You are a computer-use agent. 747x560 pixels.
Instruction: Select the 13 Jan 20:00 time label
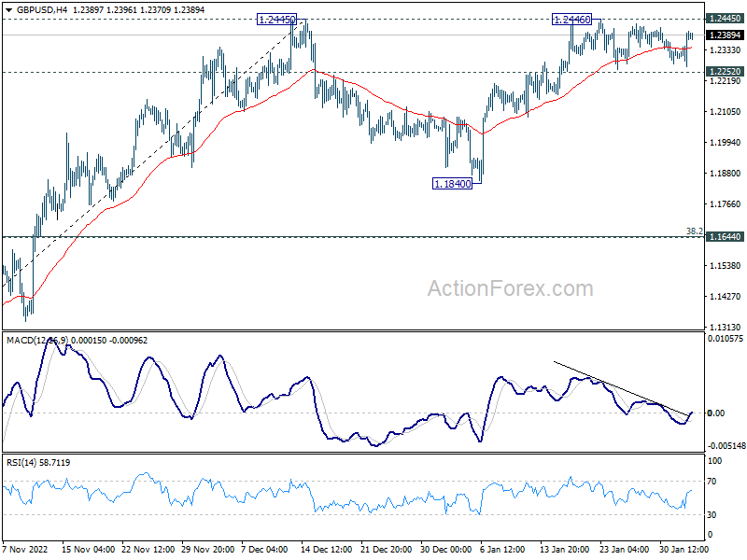click(x=564, y=549)
